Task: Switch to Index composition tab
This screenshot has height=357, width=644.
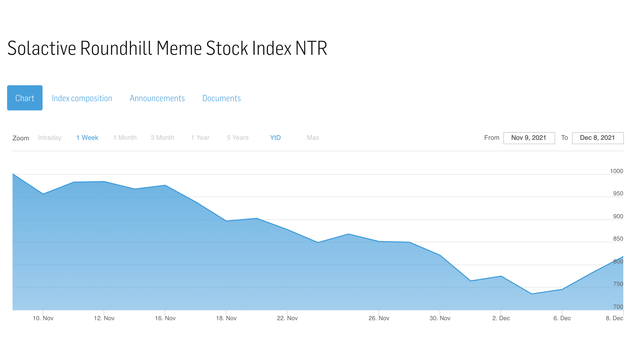Action: pyautogui.click(x=82, y=98)
